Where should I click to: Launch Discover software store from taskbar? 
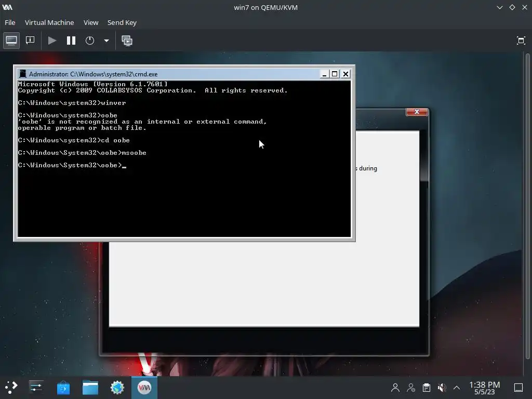pos(63,388)
